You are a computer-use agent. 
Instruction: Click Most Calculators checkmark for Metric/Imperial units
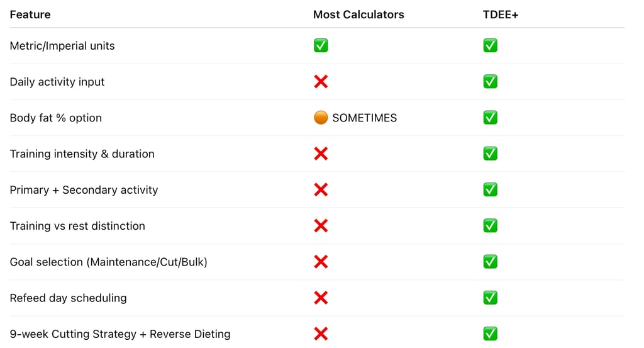[x=321, y=45]
